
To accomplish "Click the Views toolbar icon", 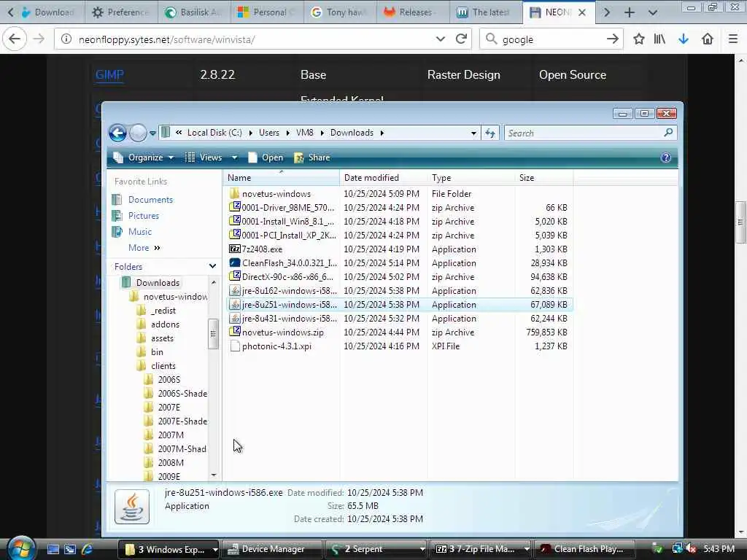I will (x=190, y=157).
